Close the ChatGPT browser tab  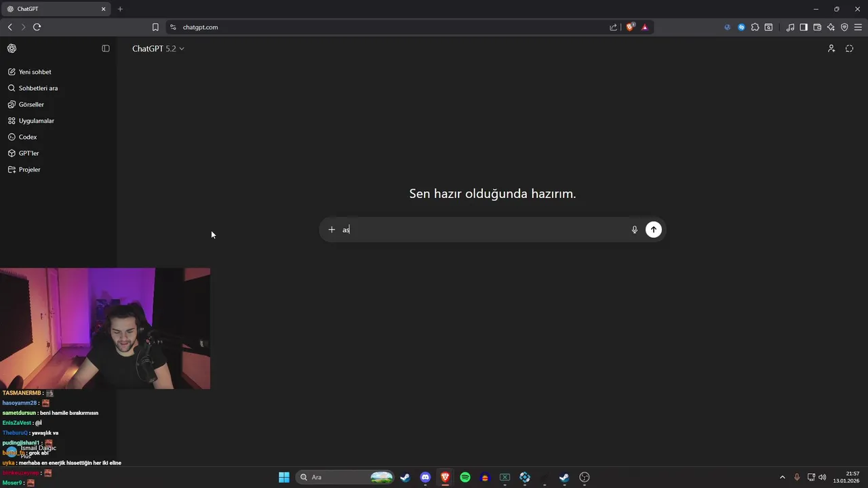click(x=104, y=9)
